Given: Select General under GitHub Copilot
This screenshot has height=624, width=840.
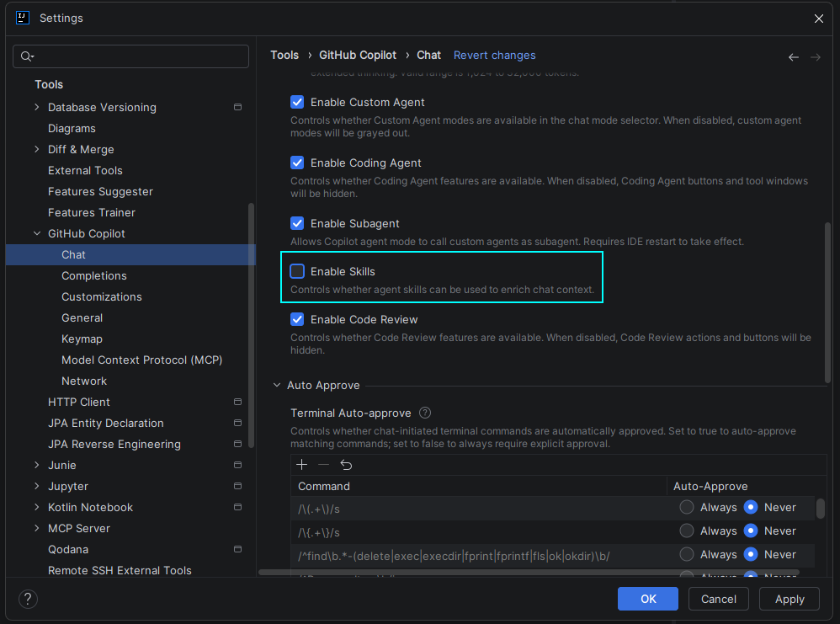Looking at the screenshot, I should point(82,317).
